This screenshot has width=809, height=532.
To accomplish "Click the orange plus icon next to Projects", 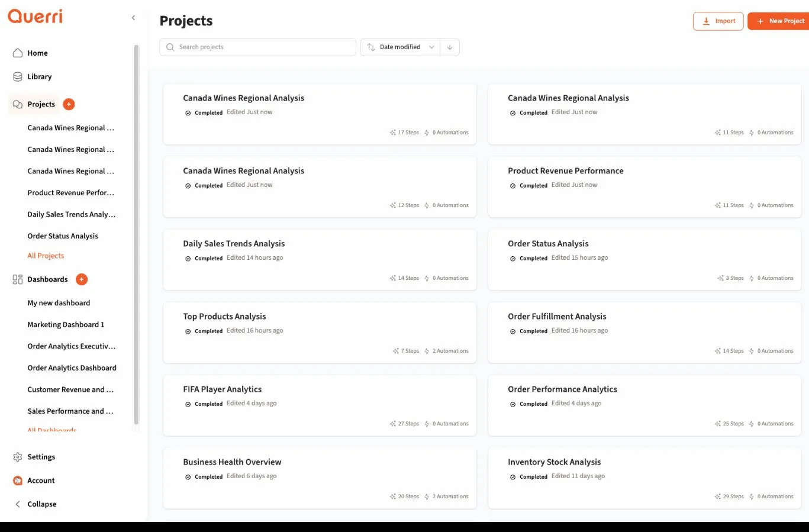I will click(69, 104).
